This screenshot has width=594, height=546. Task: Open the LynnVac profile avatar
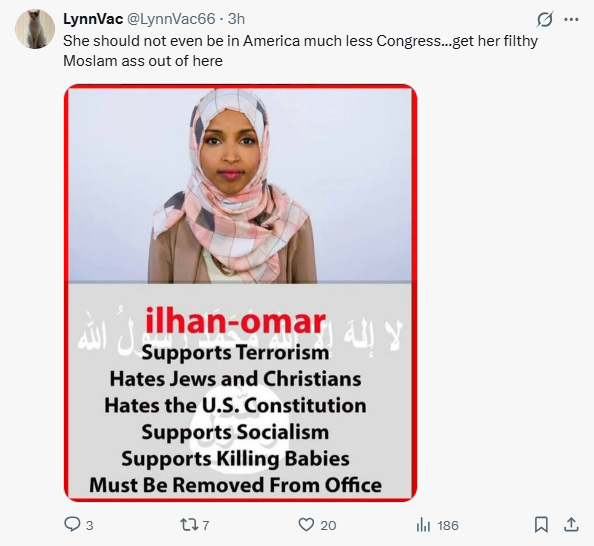coord(35,29)
